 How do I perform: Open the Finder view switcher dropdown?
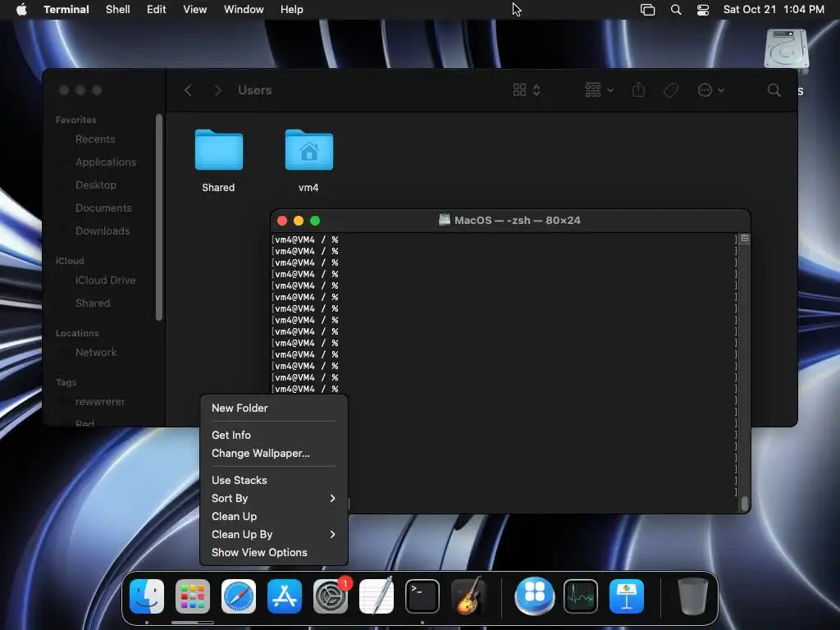point(527,90)
